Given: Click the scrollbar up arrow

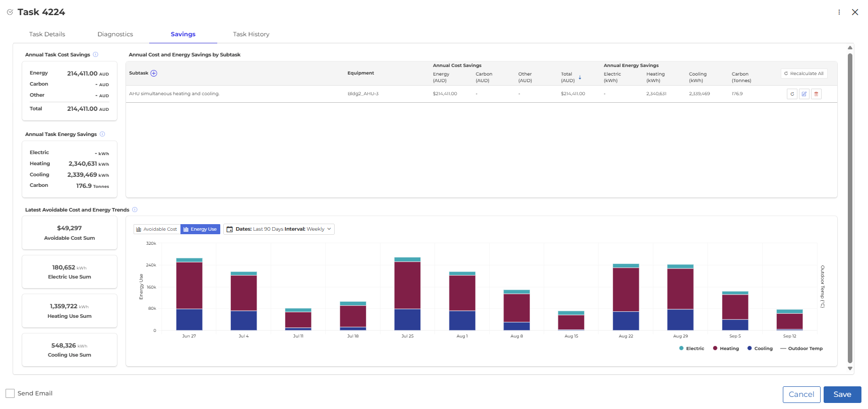Looking at the screenshot, I should click(850, 48).
